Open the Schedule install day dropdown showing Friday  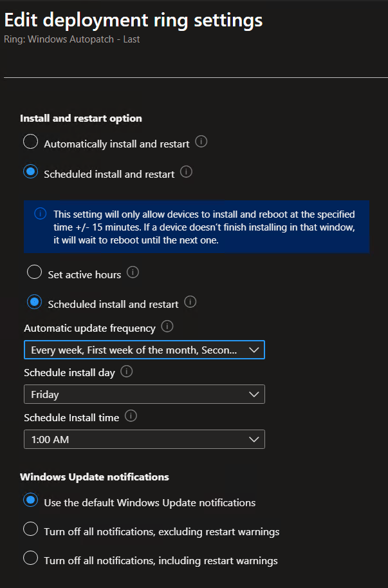144,394
